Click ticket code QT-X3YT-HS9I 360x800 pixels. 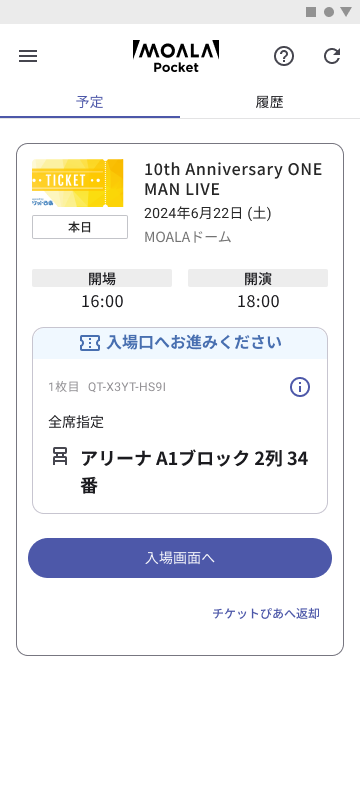127,387
